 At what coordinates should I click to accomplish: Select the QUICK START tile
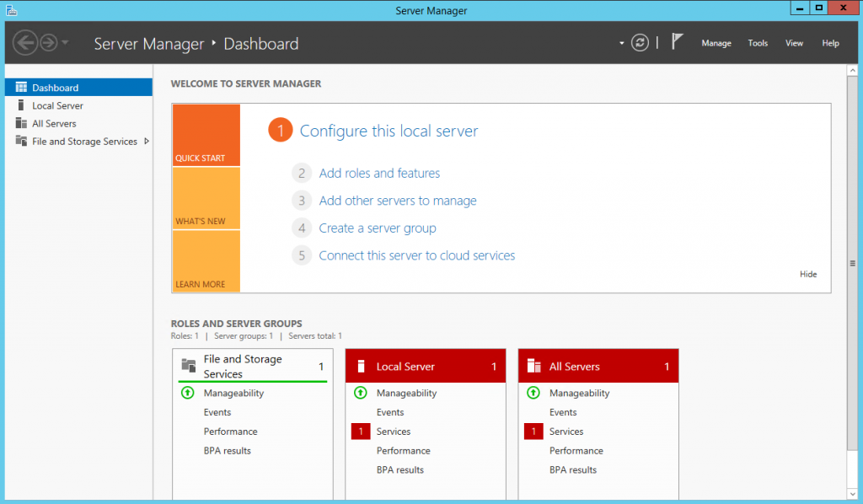pos(206,135)
